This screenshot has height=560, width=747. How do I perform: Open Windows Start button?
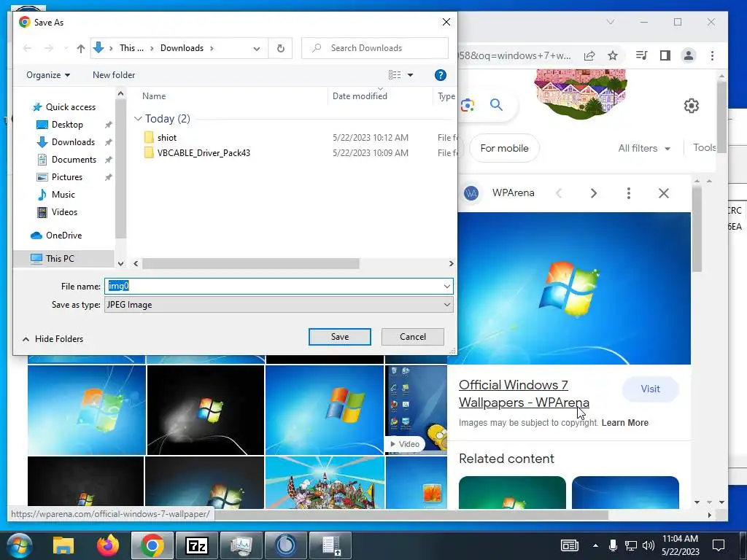pyautogui.click(x=19, y=545)
